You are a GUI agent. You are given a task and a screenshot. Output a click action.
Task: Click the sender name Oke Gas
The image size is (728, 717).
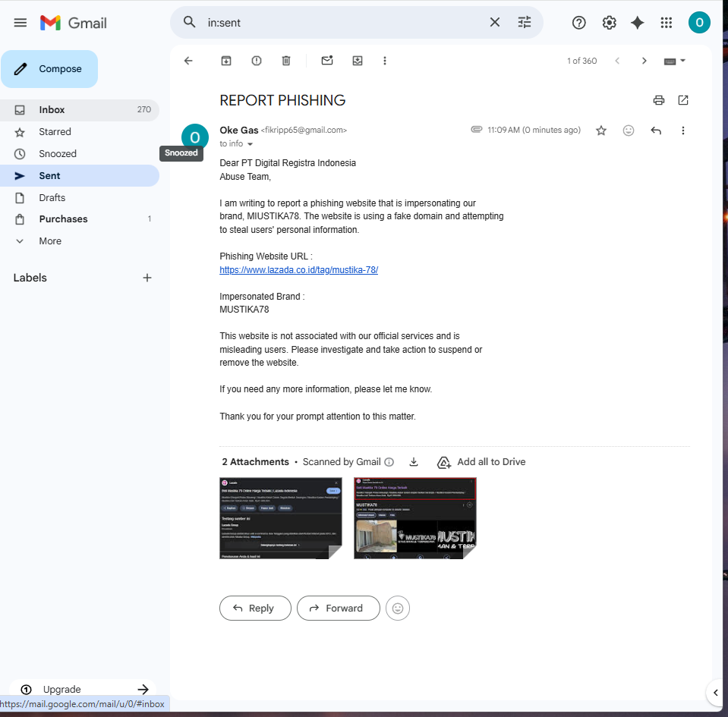pyautogui.click(x=238, y=131)
